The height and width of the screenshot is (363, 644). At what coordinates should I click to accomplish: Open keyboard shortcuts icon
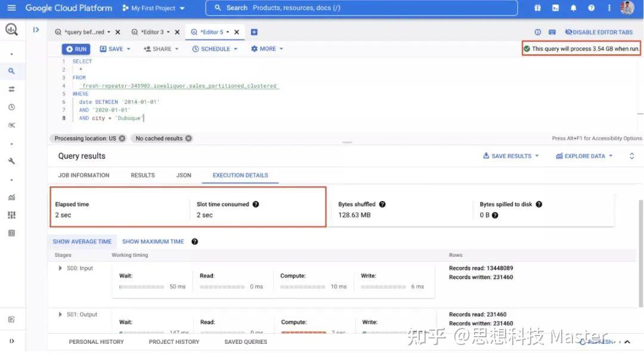pyautogui.click(x=552, y=32)
